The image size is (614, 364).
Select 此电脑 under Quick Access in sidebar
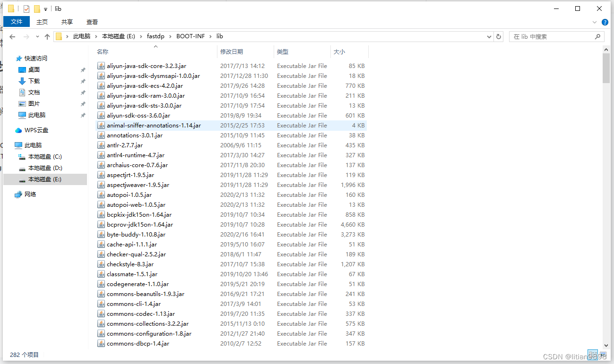(36, 115)
